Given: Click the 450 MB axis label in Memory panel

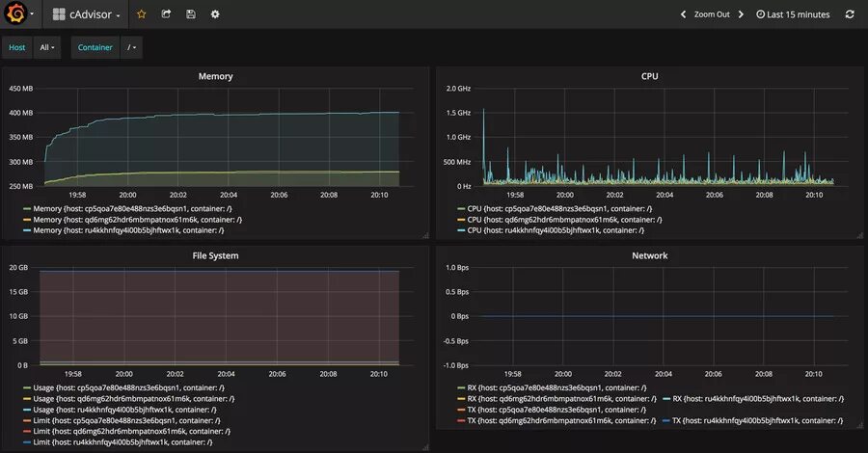Looking at the screenshot, I should click(21, 89).
